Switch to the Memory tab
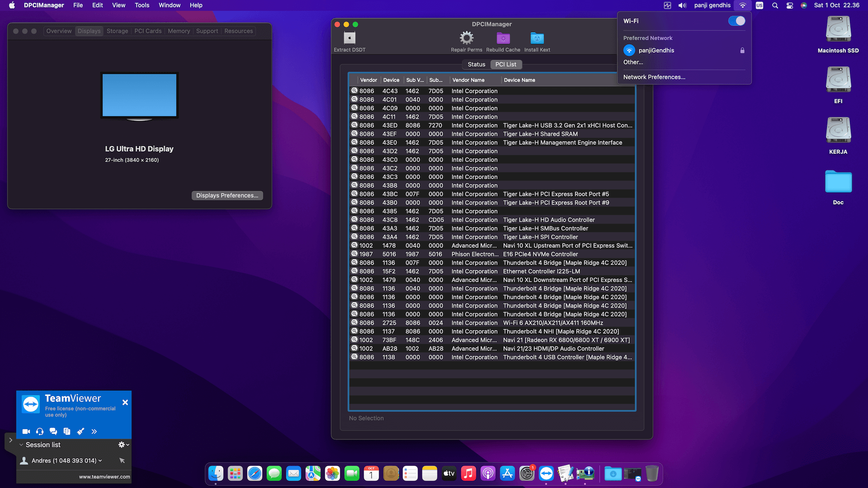868x488 pixels. 179,31
